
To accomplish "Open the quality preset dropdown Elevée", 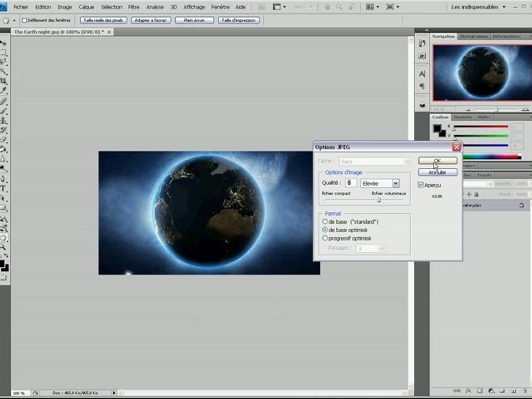I will coord(396,183).
